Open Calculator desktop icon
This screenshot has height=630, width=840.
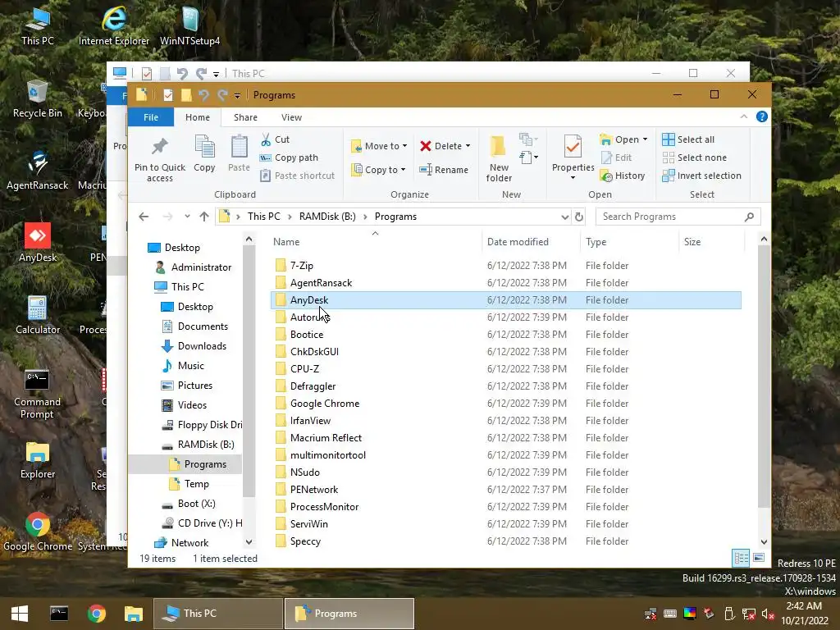(x=38, y=315)
